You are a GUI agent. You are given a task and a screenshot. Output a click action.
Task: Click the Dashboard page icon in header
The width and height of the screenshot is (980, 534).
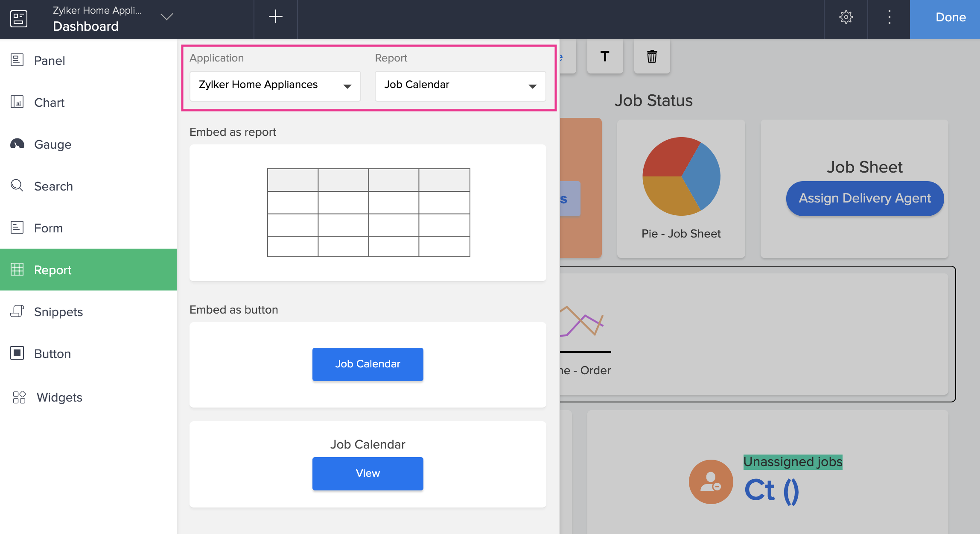pyautogui.click(x=19, y=19)
